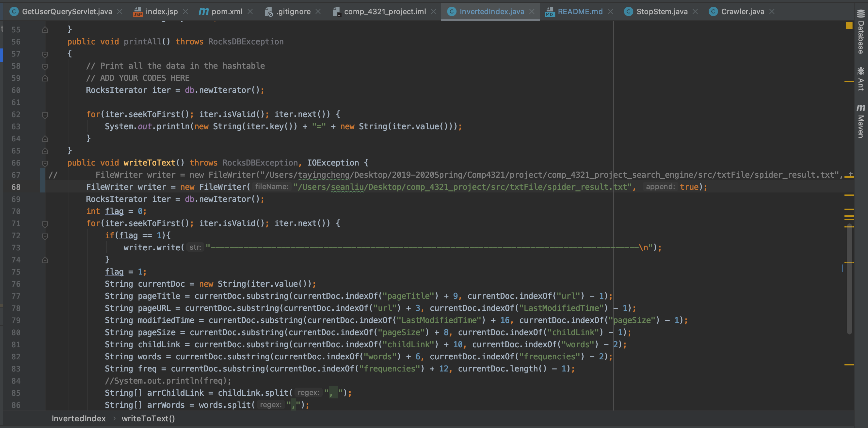
Task: Click the yellow inspection warning indicator
Action: 849,26
